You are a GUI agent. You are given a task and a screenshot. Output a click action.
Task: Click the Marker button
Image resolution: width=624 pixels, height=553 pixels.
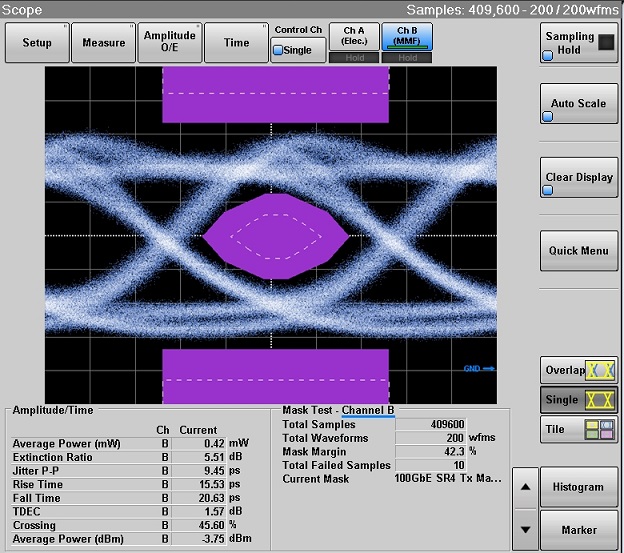point(578,530)
